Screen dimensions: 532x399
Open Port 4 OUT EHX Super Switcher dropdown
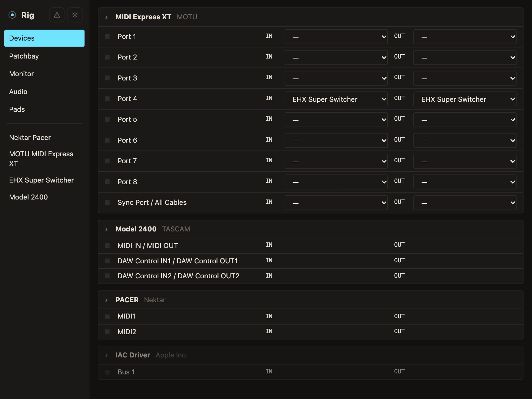(465, 99)
